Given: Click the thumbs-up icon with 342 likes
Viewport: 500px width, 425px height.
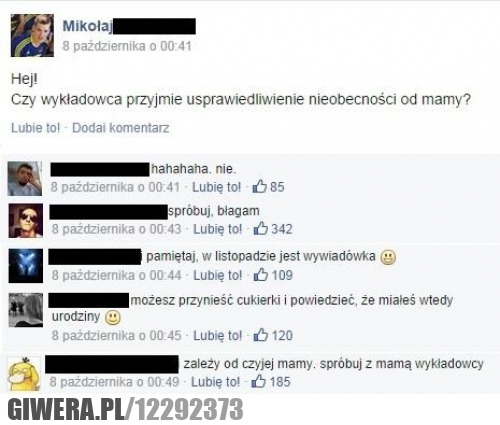Looking at the screenshot, I should coord(261,229).
